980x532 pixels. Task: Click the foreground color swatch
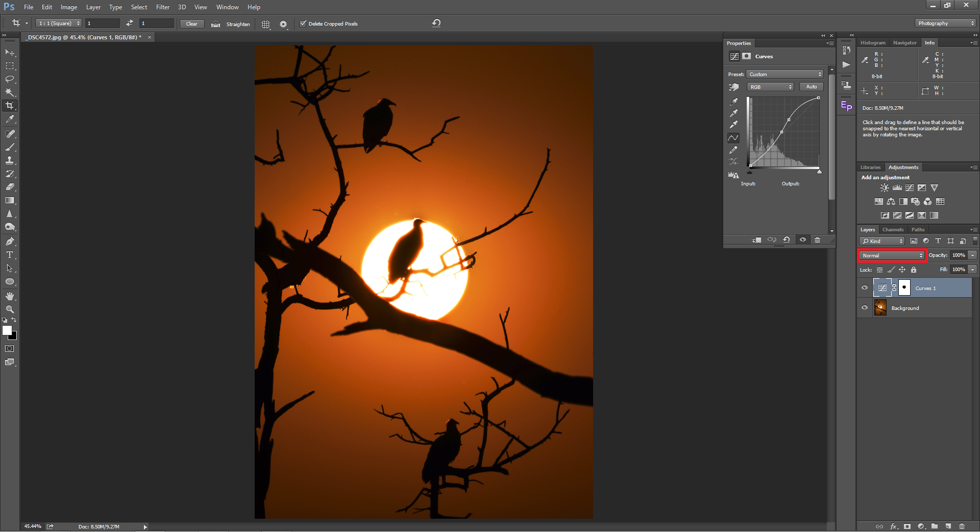pyautogui.click(x=7, y=330)
